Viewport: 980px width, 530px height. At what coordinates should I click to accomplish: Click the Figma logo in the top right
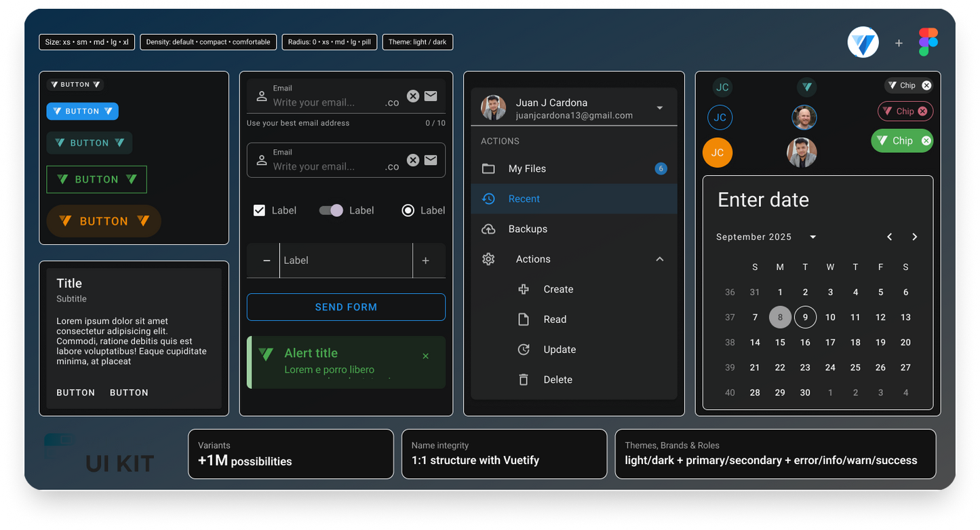point(928,41)
